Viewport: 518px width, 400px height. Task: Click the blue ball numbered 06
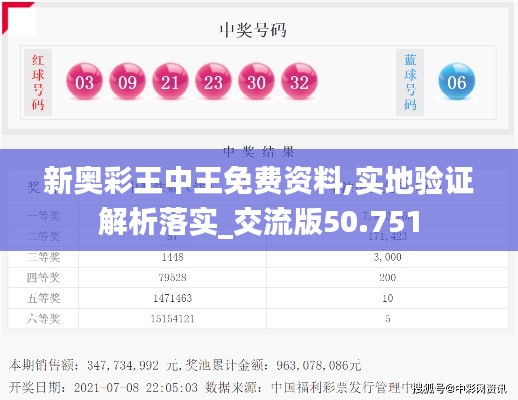[x=457, y=81]
